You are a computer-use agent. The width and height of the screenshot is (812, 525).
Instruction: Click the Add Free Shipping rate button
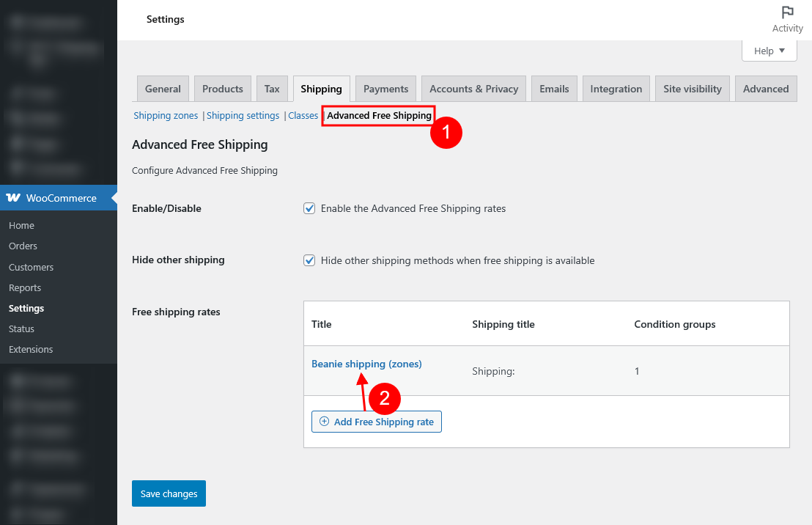point(377,422)
